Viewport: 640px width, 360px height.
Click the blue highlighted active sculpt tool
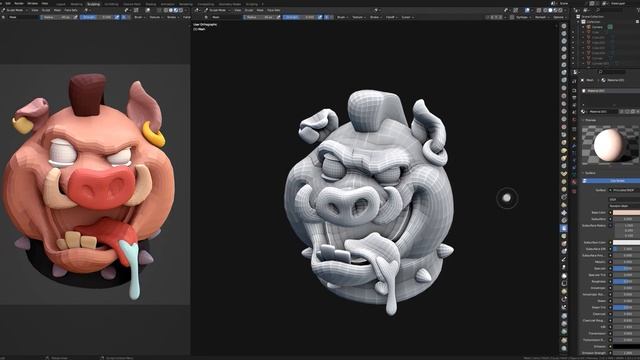[564, 229]
